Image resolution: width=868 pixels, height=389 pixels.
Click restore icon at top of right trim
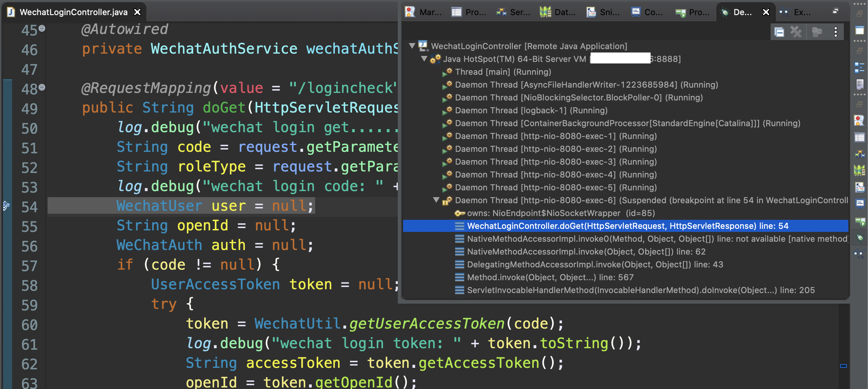tap(859, 14)
